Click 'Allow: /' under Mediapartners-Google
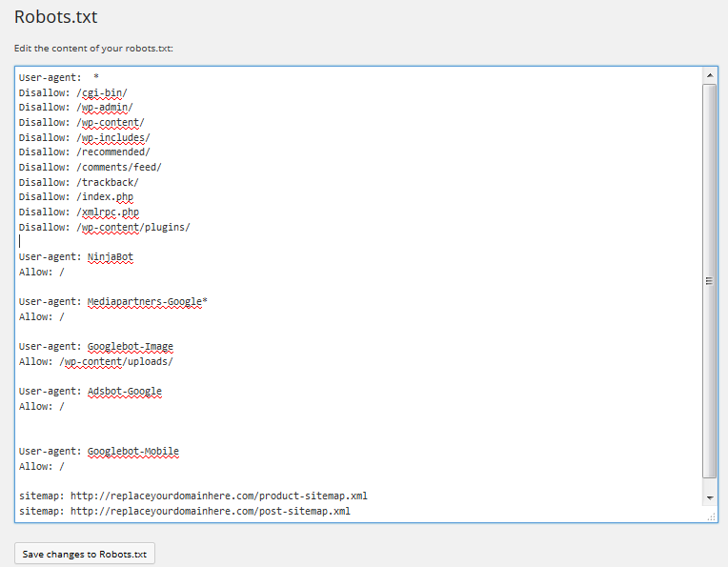Image resolution: width=728 pixels, height=567 pixels. pos(42,316)
